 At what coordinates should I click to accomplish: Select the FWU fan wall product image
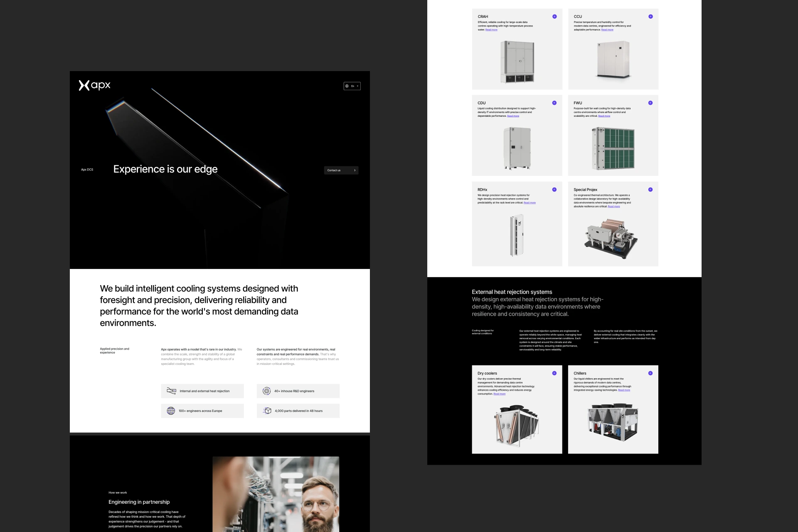[613, 148]
